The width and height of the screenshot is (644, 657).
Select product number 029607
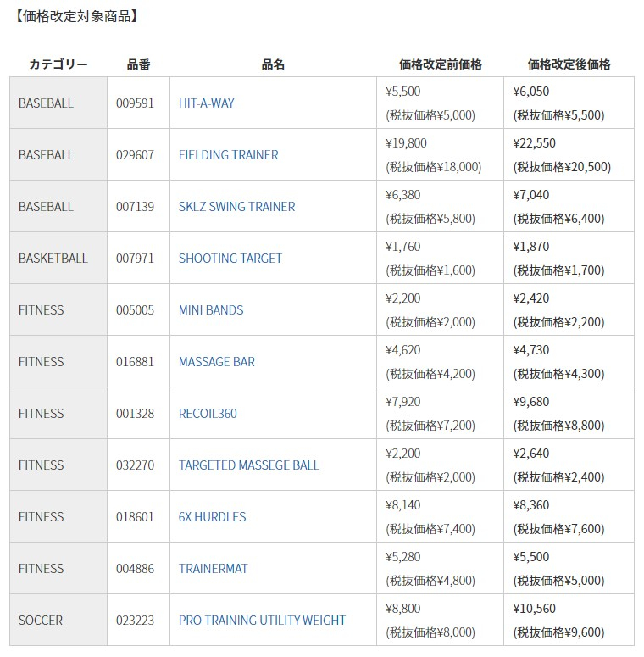135,155
